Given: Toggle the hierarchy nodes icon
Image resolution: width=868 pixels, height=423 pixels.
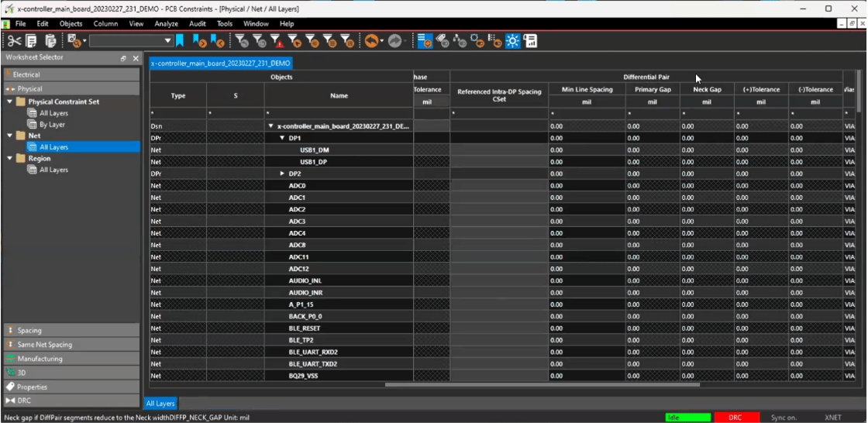Looking at the screenshot, I should pyautogui.click(x=460, y=41).
